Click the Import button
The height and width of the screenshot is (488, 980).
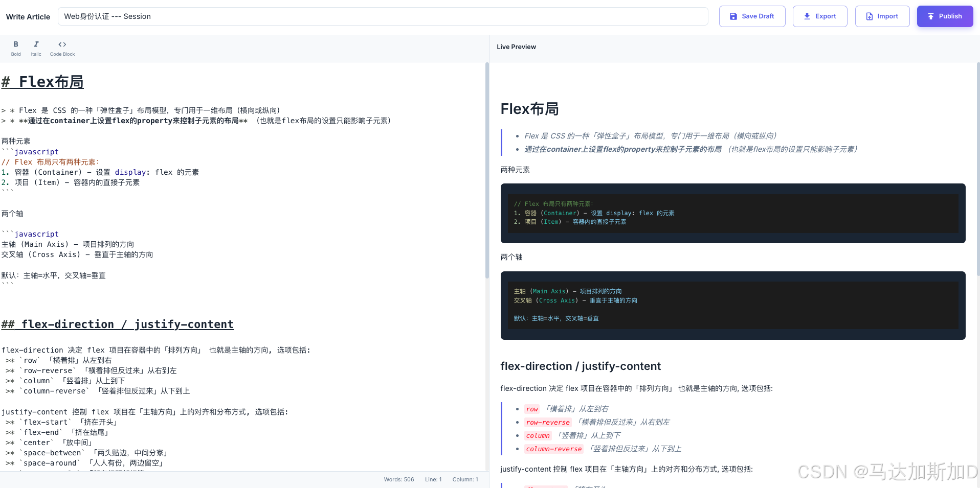click(x=882, y=16)
